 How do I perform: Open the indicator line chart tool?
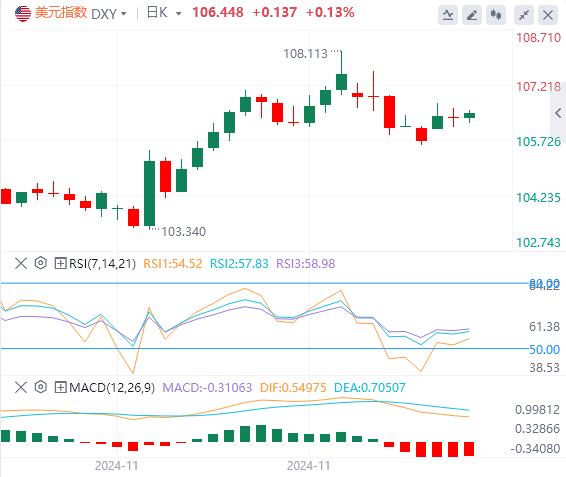[x=448, y=15]
